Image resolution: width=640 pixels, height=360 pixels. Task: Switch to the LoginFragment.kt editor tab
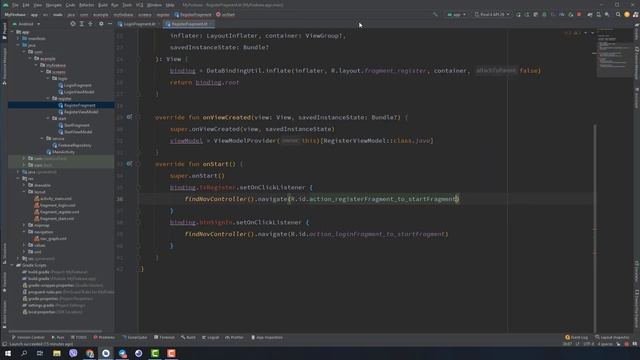(138, 24)
